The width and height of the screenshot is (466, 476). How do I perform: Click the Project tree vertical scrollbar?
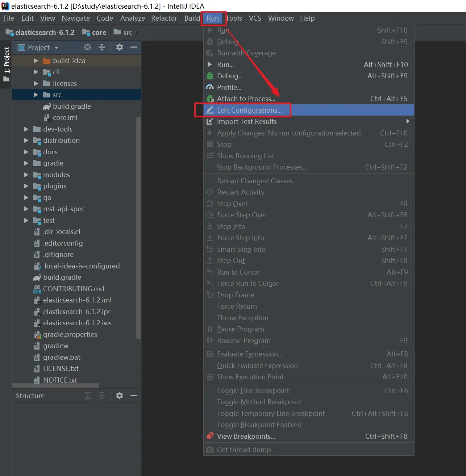coord(138,227)
